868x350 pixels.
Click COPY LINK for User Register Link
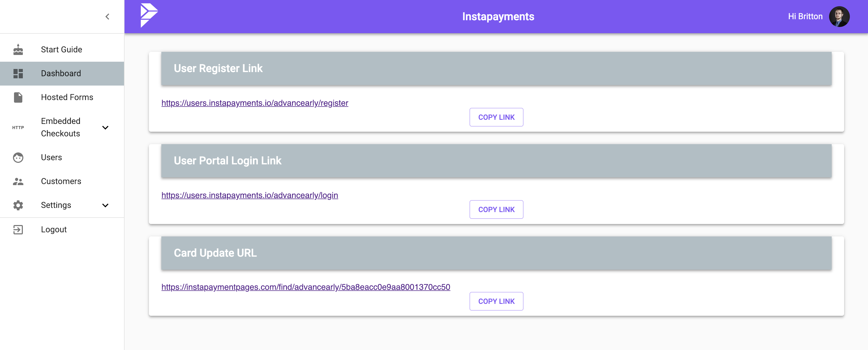(496, 117)
